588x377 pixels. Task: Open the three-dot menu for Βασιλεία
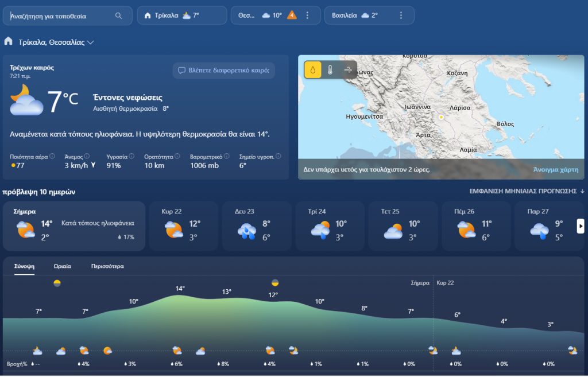point(401,15)
